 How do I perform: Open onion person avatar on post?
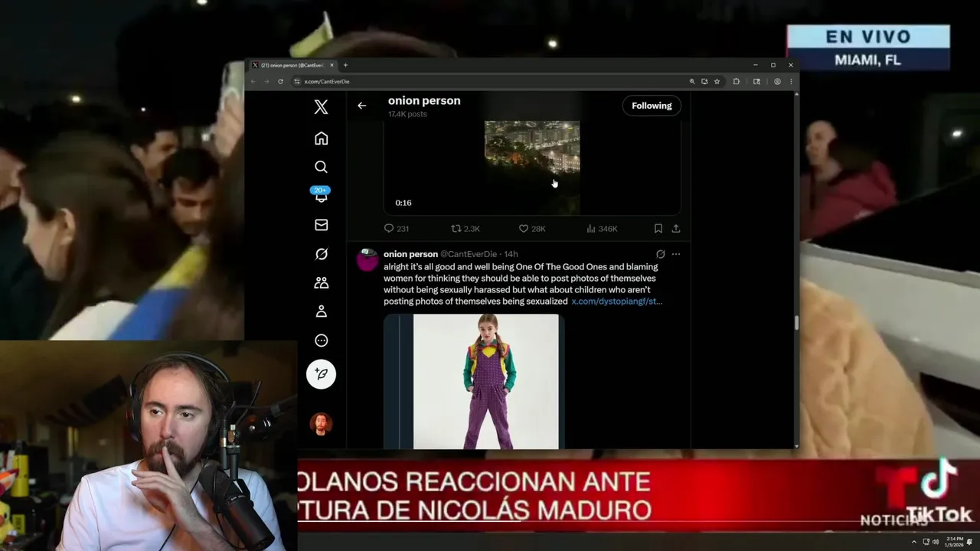pyautogui.click(x=367, y=259)
